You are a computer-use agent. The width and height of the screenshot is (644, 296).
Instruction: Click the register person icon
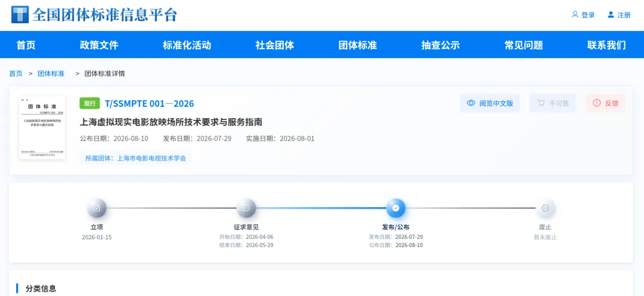(611, 15)
